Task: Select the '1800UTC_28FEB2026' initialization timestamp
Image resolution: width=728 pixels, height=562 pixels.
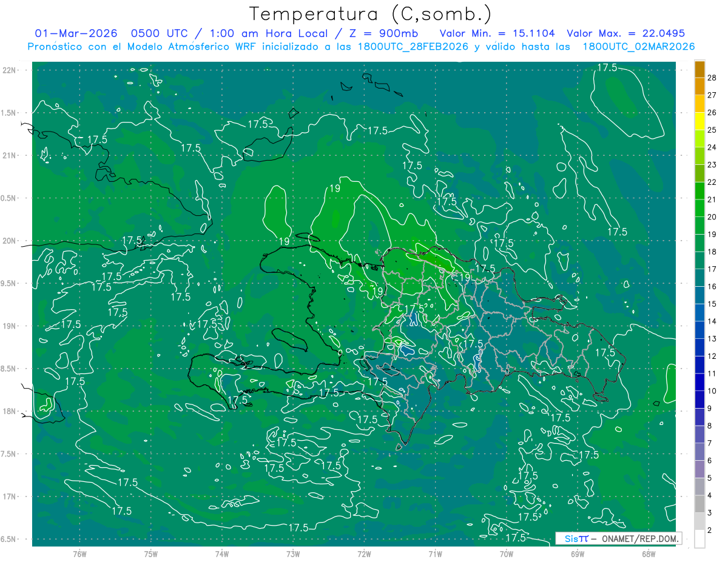Action: 413,47
